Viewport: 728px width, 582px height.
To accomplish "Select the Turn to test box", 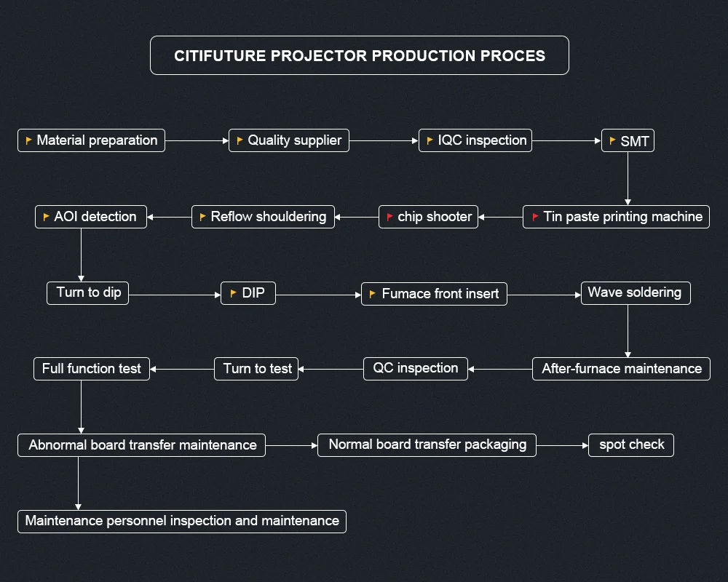I will point(257,369).
